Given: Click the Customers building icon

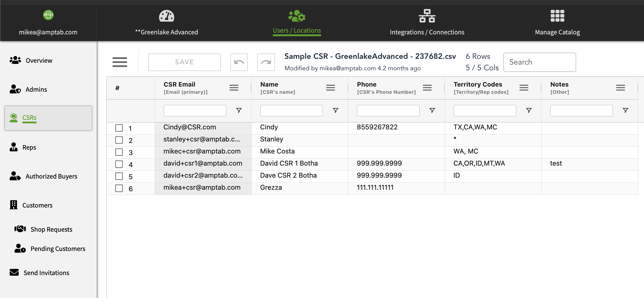Looking at the screenshot, I should pos(14,205).
